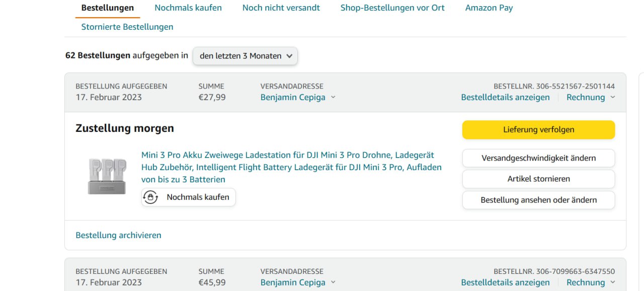Select the Bestellungen tab
The width and height of the screenshot is (644, 291).
pyautogui.click(x=107, y=8)
